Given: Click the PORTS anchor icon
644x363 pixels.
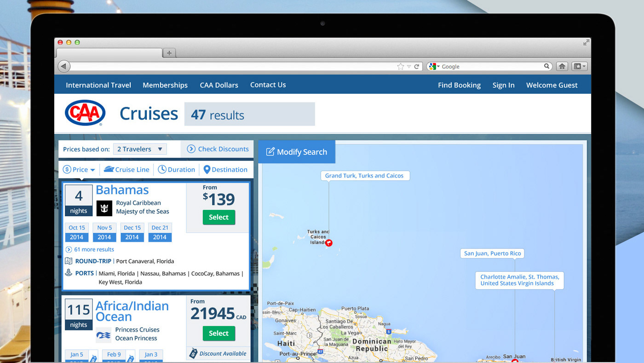Looking at the screenshot, I should tap(69, 273).
